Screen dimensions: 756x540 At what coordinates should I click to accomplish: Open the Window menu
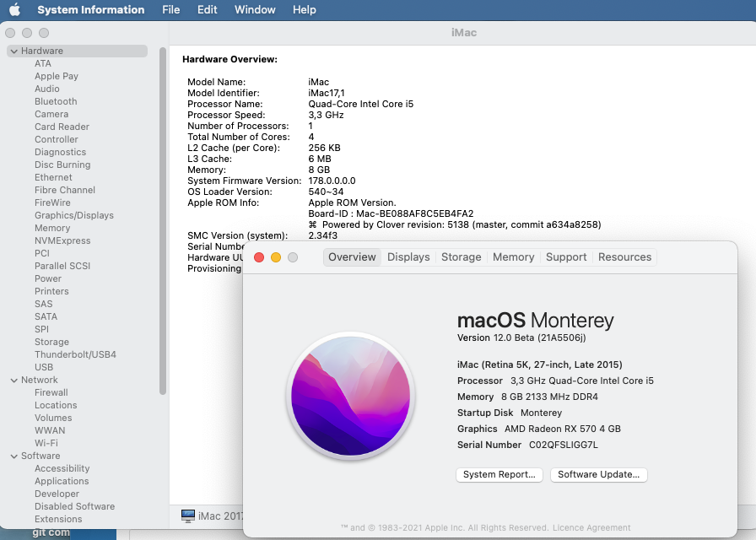point(255,9)
